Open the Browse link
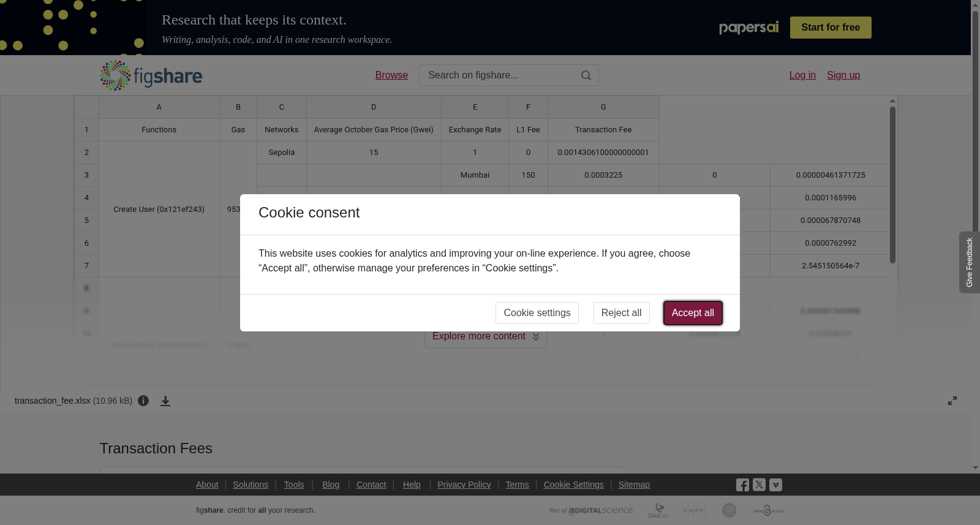This screenshot has width=980, height=525. (x=391, y=75)
